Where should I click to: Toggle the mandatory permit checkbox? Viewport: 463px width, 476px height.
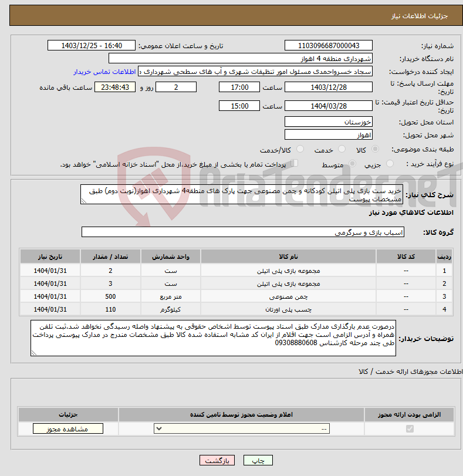click(410, 428)
